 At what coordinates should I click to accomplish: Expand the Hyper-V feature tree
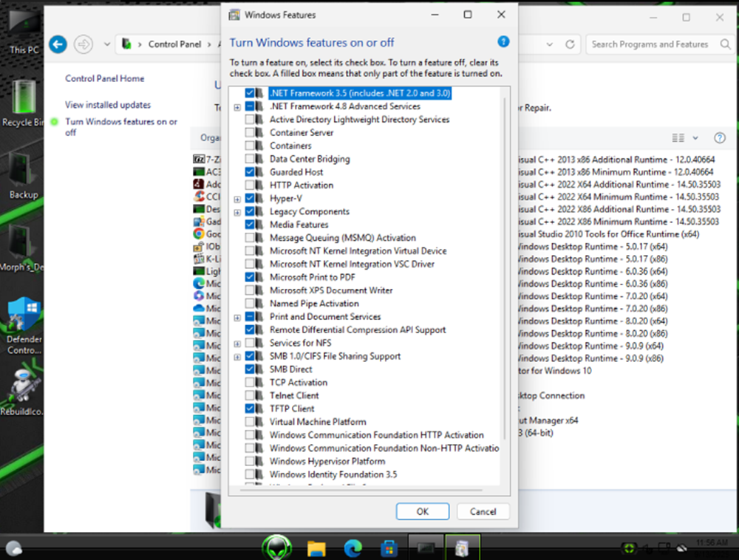[x=237, y=199]
